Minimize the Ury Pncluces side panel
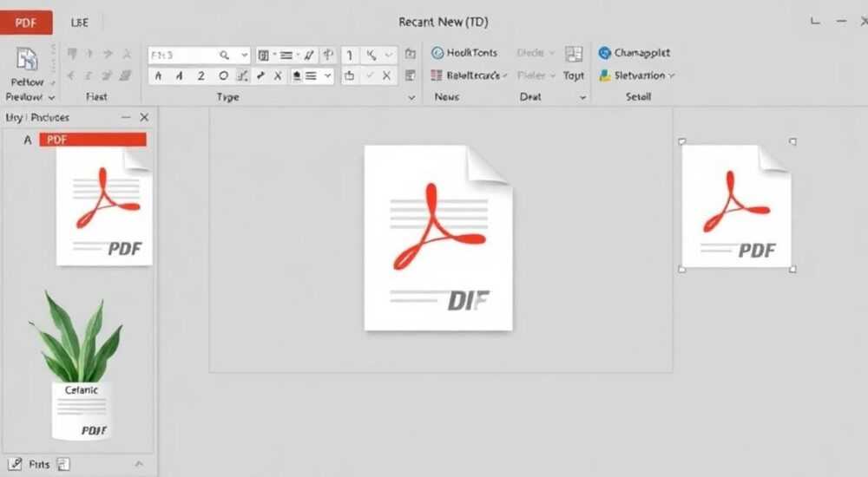The image size is (868, 477). click(x=126, y=117)
